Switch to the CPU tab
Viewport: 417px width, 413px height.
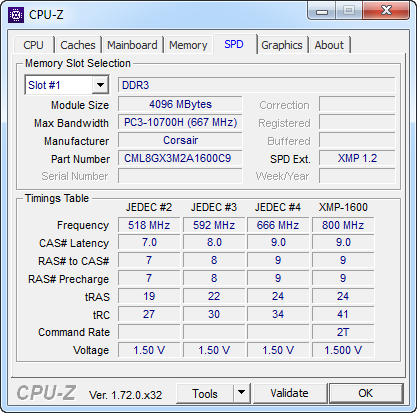(33, 45)
